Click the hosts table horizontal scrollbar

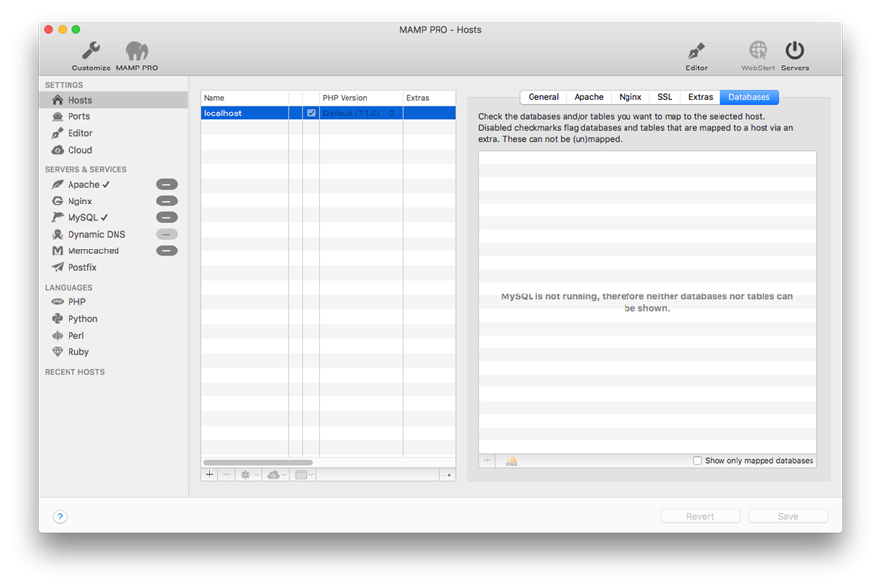[x=257, y=462]
